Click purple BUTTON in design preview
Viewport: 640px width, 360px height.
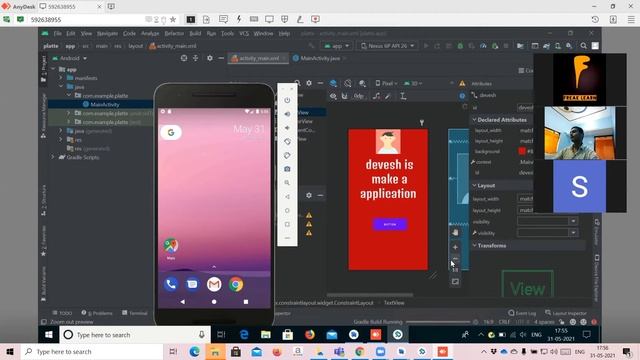[390, 224]
